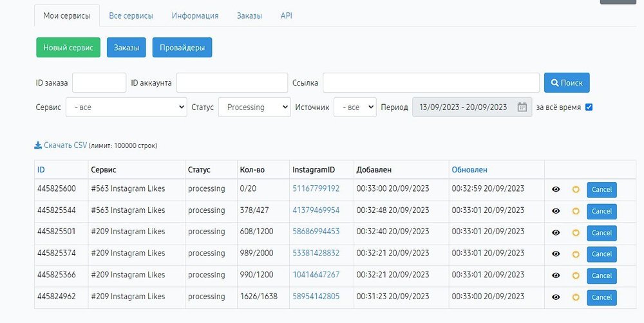Switch to the Мои сервисы tab
644x323 pixels.
(67, 16)
